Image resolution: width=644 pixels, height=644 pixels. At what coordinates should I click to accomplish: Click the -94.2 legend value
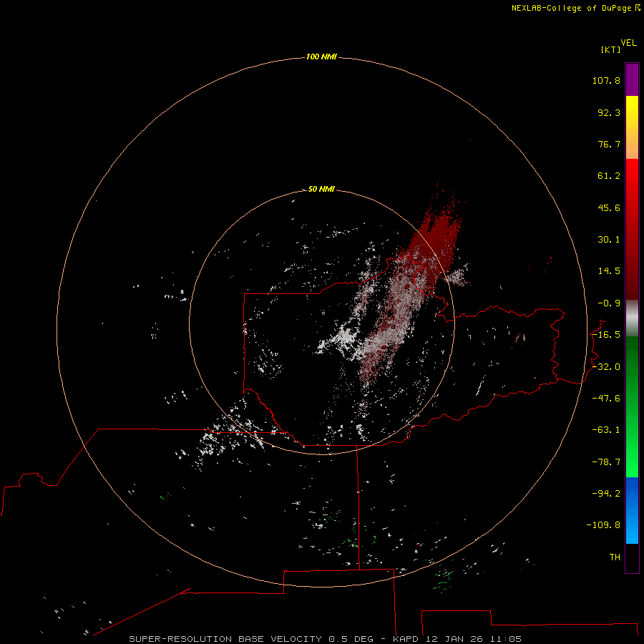point(606,494)
